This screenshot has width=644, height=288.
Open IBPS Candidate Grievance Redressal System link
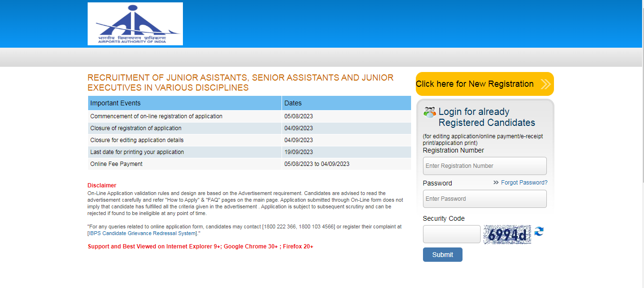[x=143, y=233]
